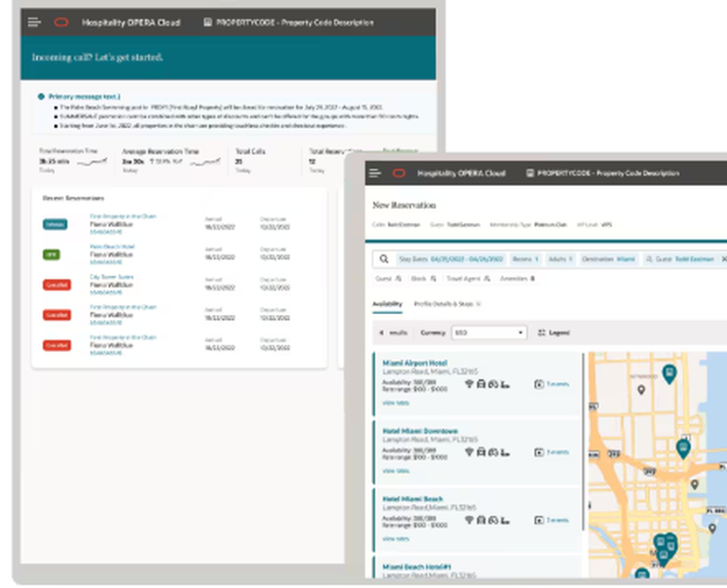Click the PROPERTYCODE building icon in the header
The height and width of the screenshot is (588, 727).
pos(531,173)
